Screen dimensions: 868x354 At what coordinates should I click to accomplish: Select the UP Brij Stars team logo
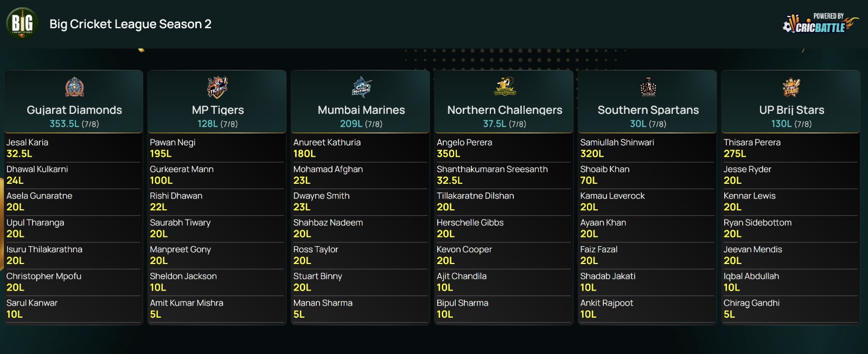792,87
